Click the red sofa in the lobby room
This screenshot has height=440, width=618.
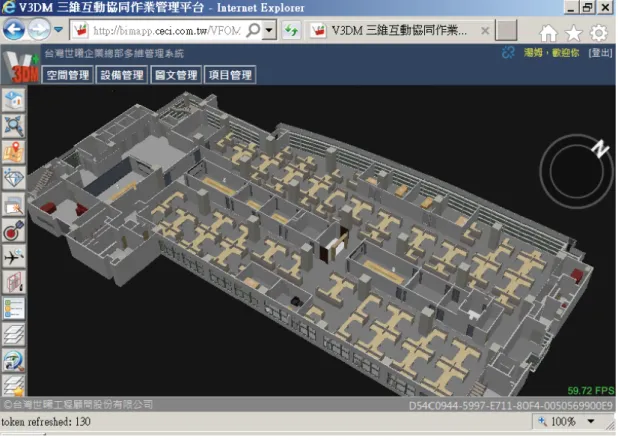point(48,207)
